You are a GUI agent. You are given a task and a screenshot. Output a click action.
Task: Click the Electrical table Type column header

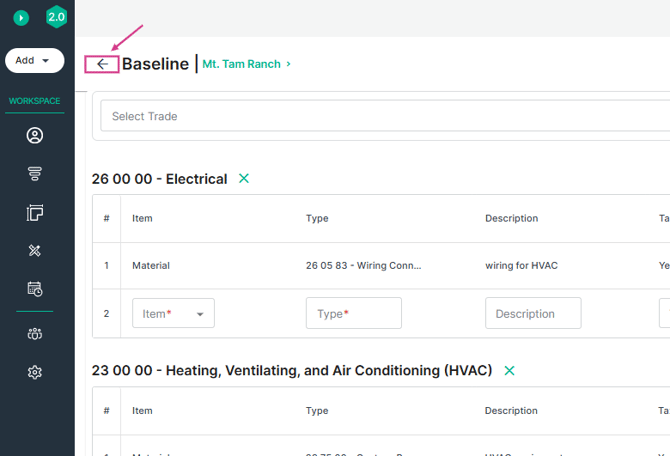317,218
